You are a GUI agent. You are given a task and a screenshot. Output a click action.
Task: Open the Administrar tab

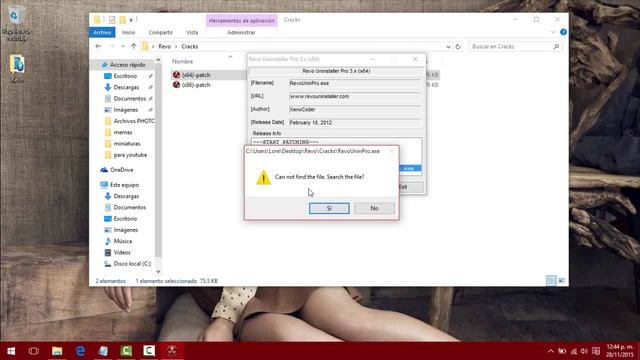[241, 32]
